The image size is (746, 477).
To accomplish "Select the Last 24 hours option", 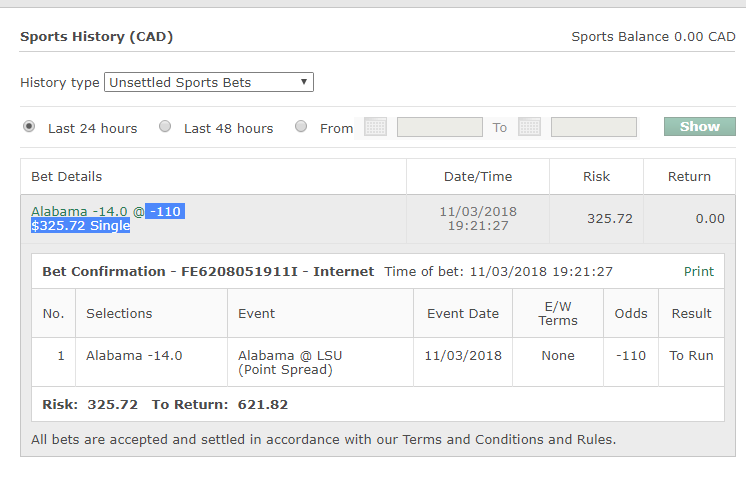I will pos(29,127).
